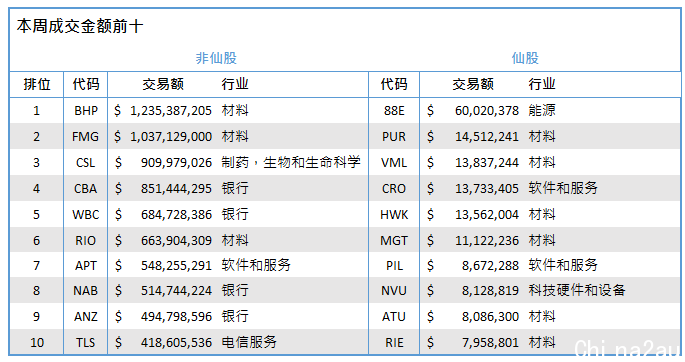
Task: Select BHP trade amount 1,235,387,205
Action: (171, 110)
